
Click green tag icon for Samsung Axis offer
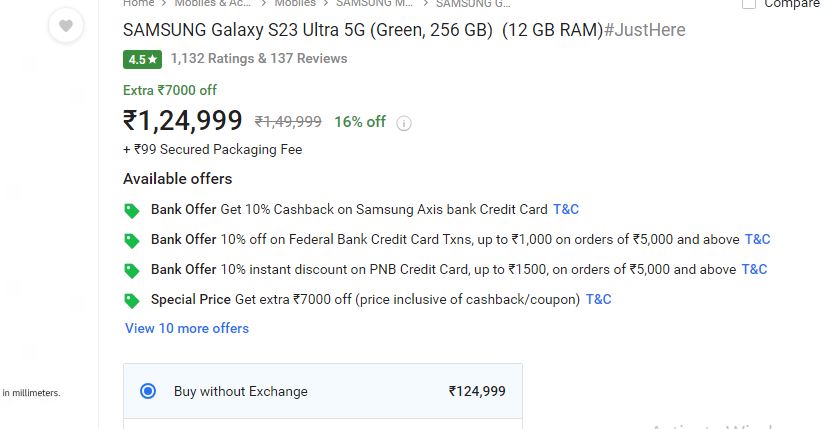click(131, 211)
